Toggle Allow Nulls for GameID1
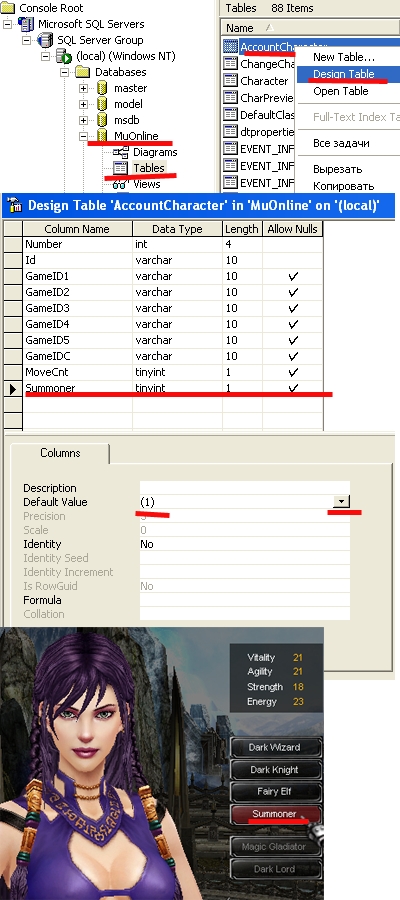 pyautogui.click(x=293, y=276)
